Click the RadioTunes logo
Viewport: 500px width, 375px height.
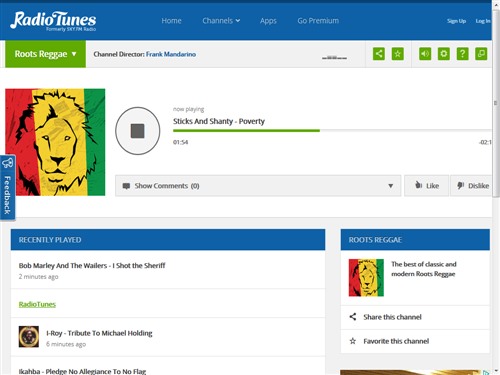coord(53,21)
